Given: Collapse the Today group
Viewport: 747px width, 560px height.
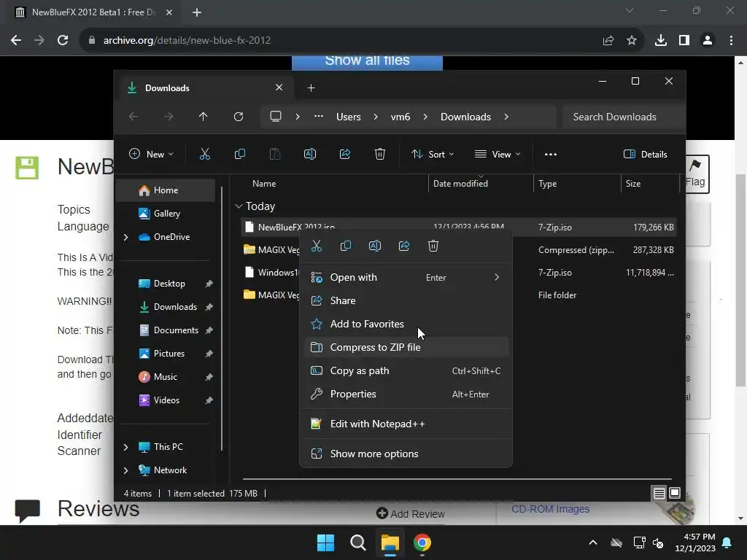Looking at the screenshot, I should point(239,206).
